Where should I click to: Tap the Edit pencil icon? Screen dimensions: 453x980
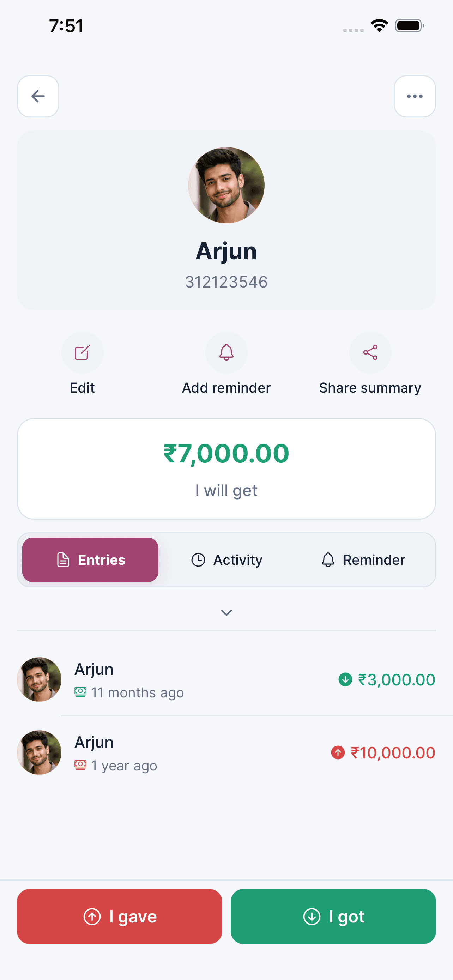coord(82,352)
